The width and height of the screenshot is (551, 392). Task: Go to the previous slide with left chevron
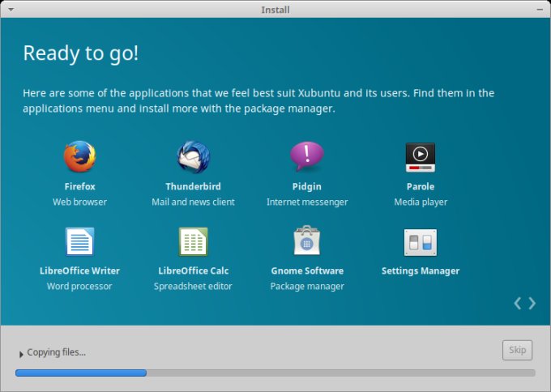tap(518, 303)
